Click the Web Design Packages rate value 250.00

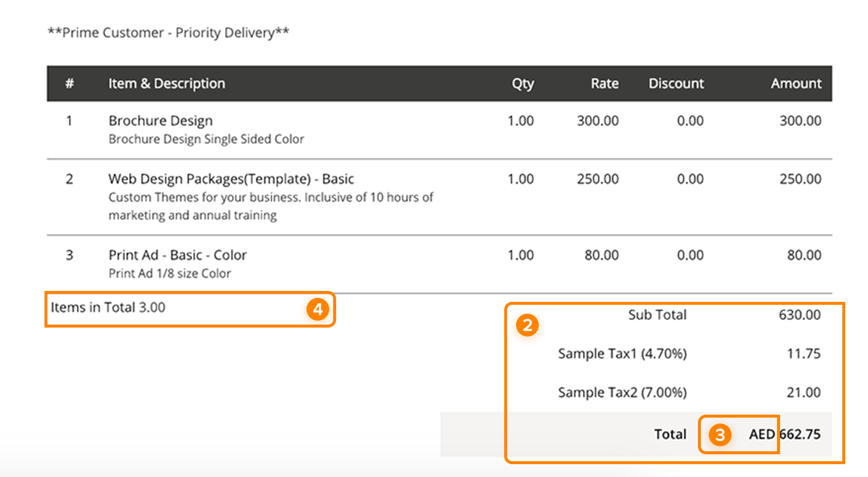coord(598,179)
